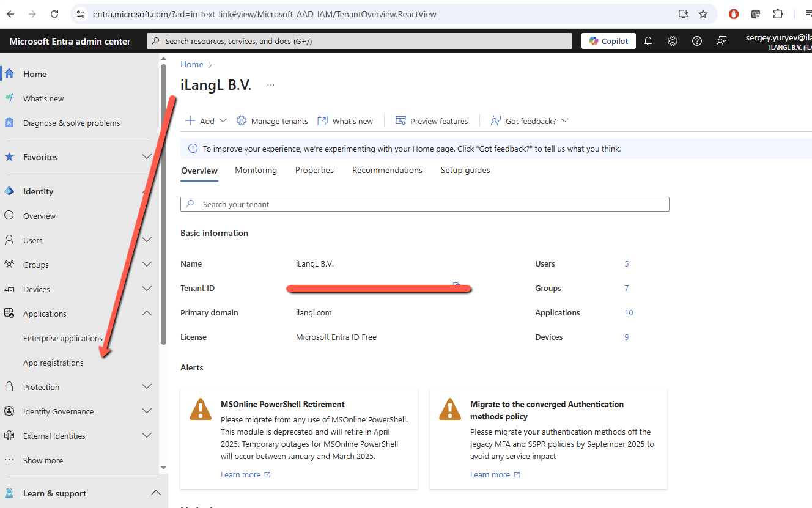Click the Manage tenants gear icon

coord(242,121)
